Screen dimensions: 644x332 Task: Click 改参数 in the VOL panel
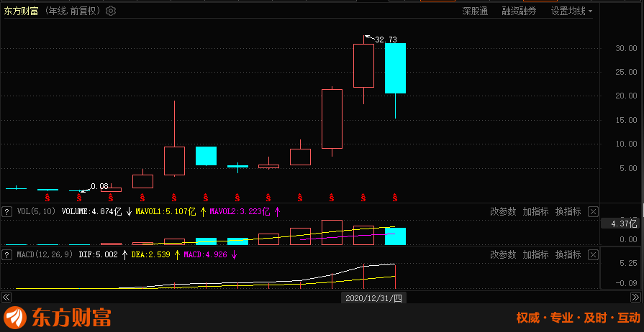[x=503, y=212]
